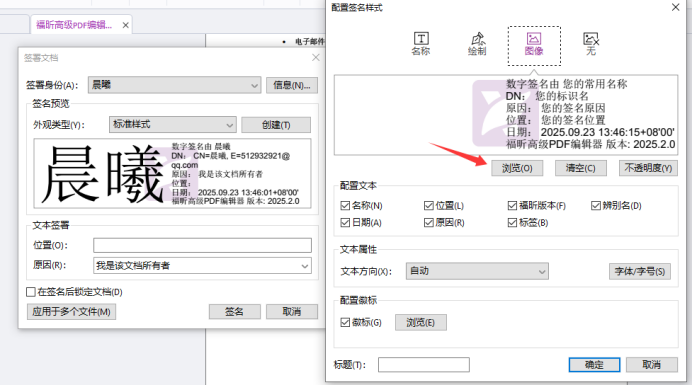
Task: Close the 福昕高级PDF编辑器 document tab
Action: coord(126,25)
